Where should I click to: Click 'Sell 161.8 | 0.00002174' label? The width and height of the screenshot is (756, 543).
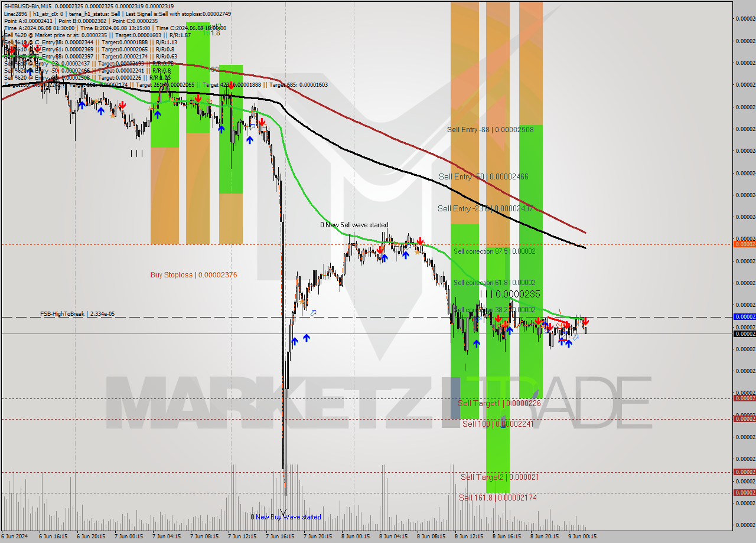(x=498, y=498)
